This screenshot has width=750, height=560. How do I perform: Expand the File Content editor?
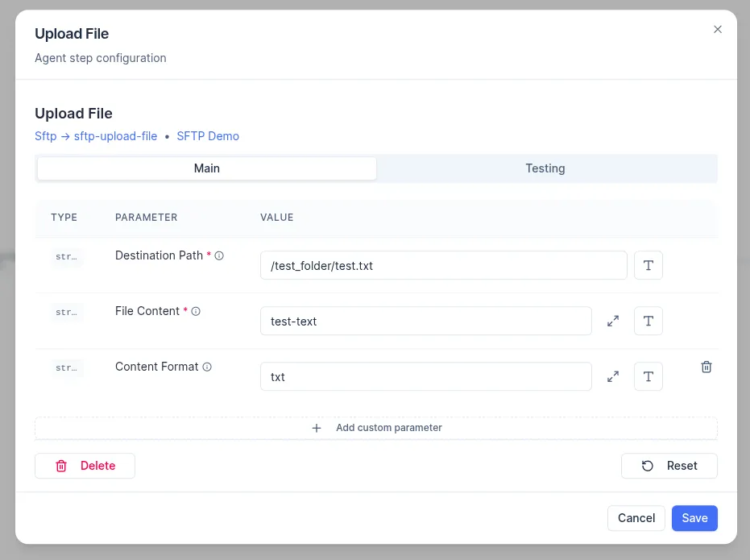[613, 321]
